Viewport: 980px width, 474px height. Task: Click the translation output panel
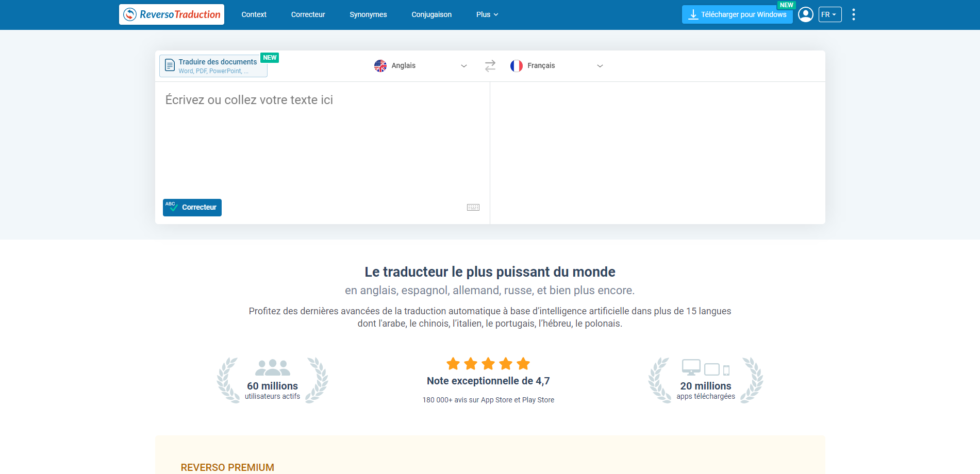tap(658, 153)
